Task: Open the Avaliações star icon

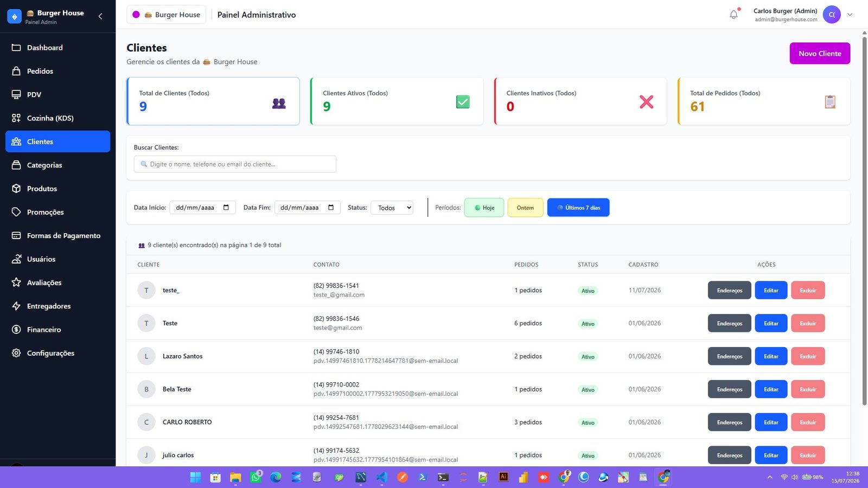Action: (x=16, y=282)
